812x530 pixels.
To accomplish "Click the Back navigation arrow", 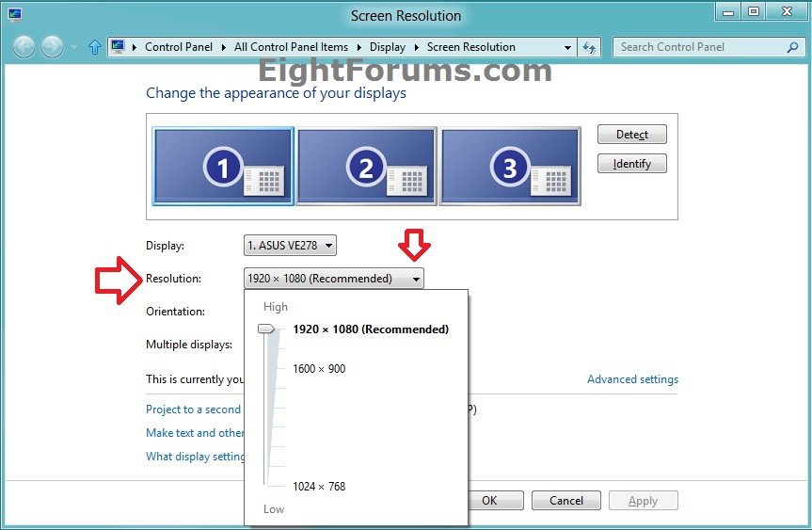I will 24,47.
